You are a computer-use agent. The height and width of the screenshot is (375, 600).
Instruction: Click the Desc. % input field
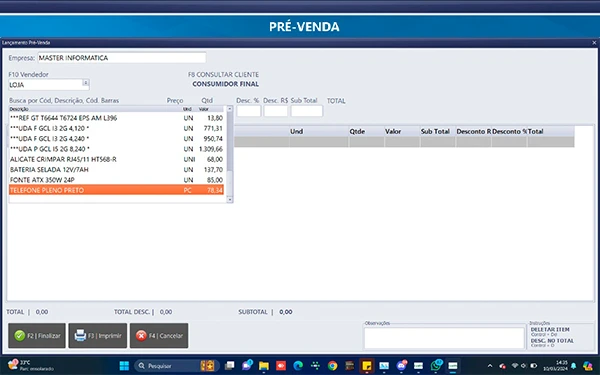pyautogui.click(x=249, y=111)
